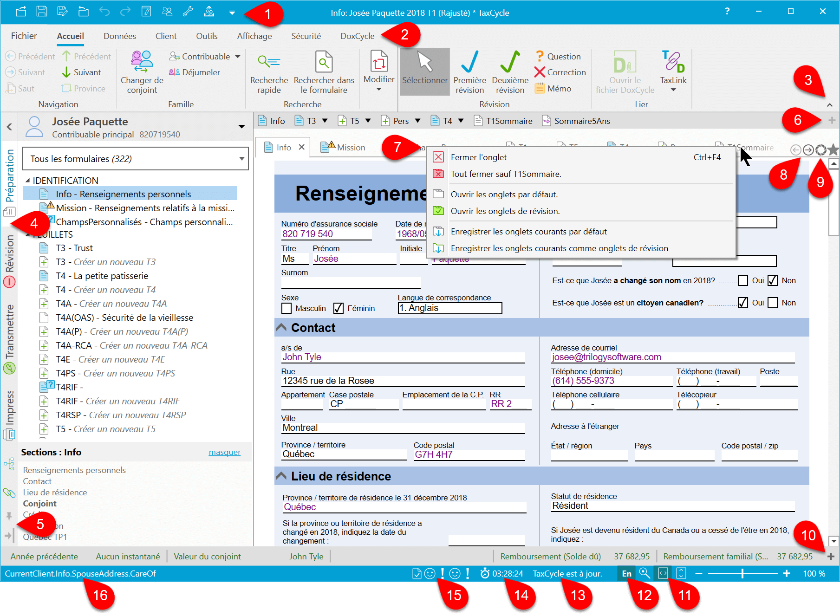This screenshot has width=840, height=616.
Task: Click the Save icon in quick access toolbar
Action: pyautogui.click(x=42, y=12)
